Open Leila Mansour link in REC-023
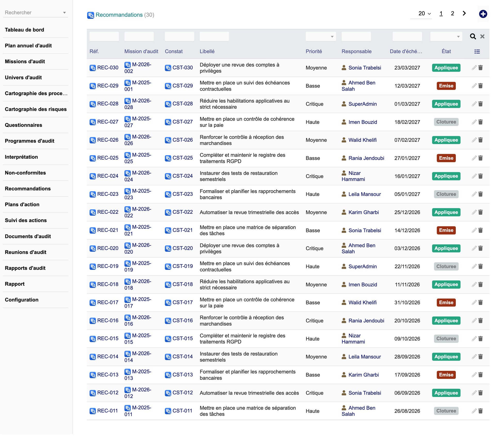The height and width of the screenshot is (448, 502). 365,194
